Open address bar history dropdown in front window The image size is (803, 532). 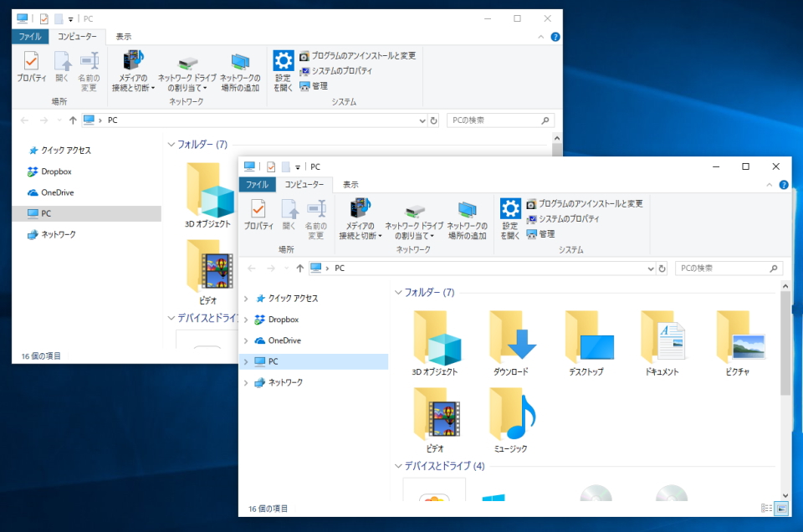point(651,269)
